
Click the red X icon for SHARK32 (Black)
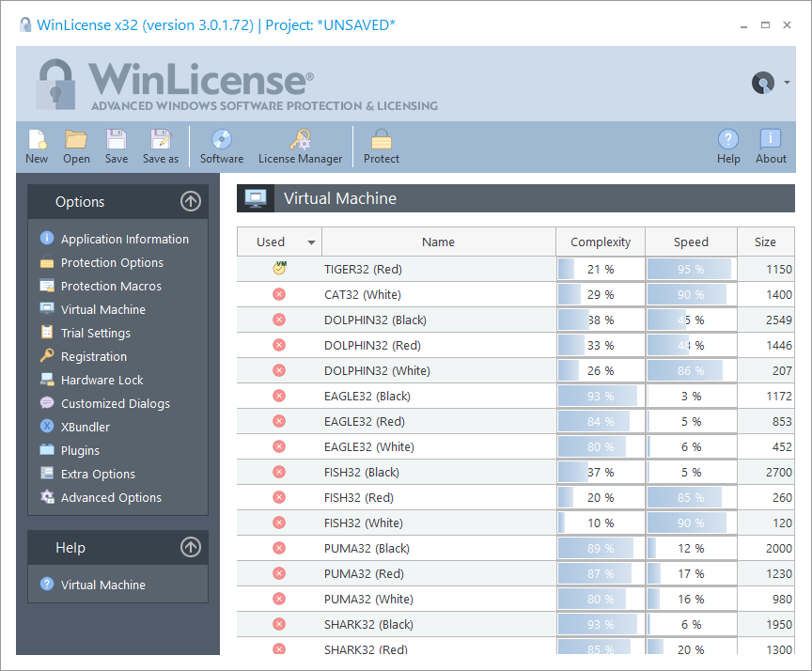pyautogui.click(x=279, y=624)
